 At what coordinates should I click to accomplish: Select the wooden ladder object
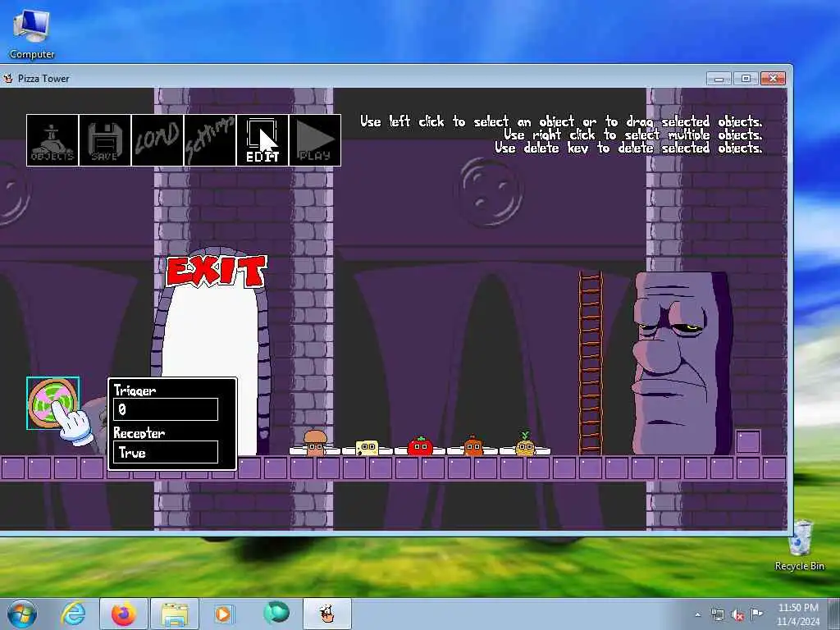click(x=591, y=363)
